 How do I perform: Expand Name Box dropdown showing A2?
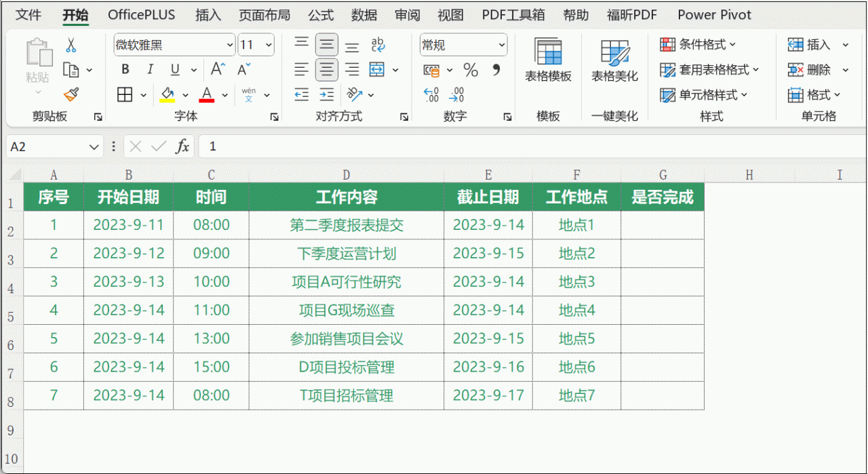(x=94, y=146)
